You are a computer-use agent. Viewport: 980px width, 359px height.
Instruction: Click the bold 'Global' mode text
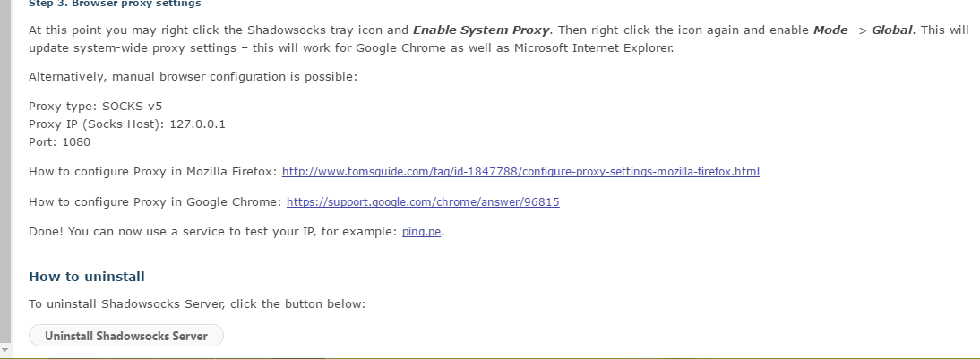pos(892,30)
